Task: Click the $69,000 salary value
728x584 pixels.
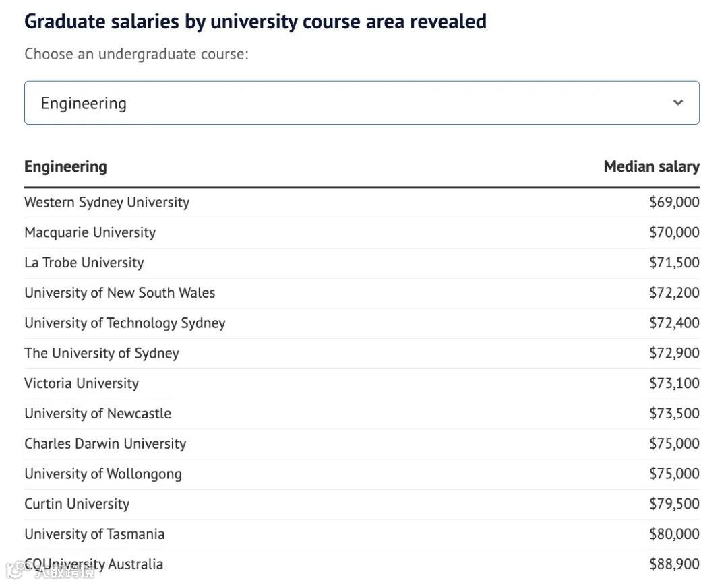Action: coord(674,202)
